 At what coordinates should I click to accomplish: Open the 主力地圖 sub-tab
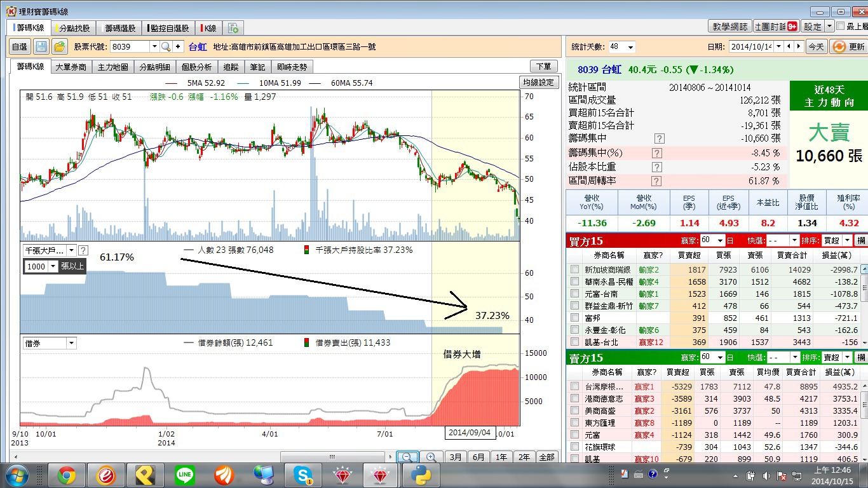pyautogui.click(x=112, y=67)
